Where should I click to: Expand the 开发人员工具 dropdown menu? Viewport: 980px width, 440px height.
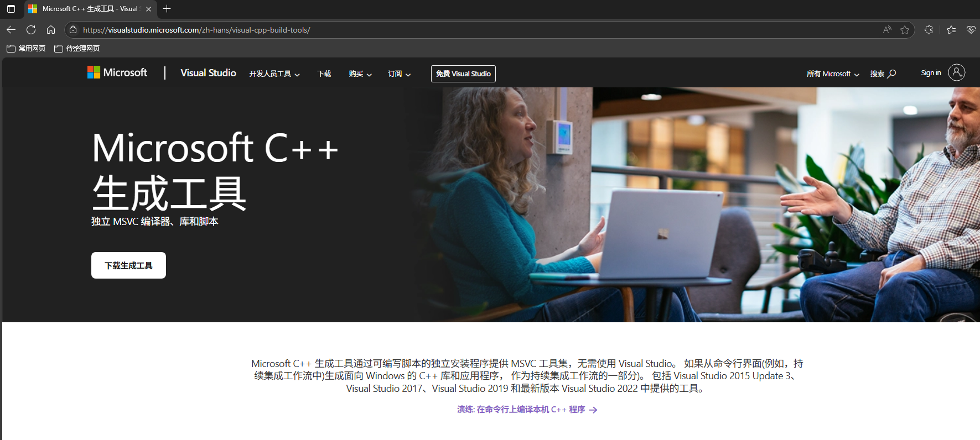(274, 74)
